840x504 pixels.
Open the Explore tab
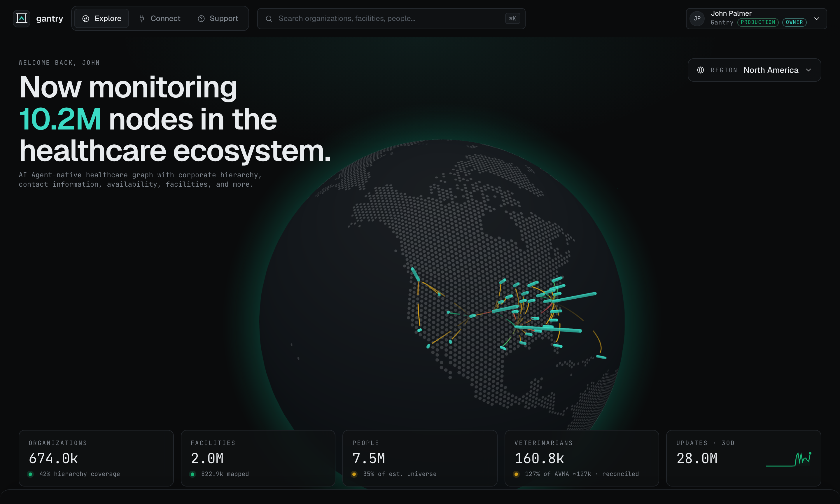(x=101, y=18)
